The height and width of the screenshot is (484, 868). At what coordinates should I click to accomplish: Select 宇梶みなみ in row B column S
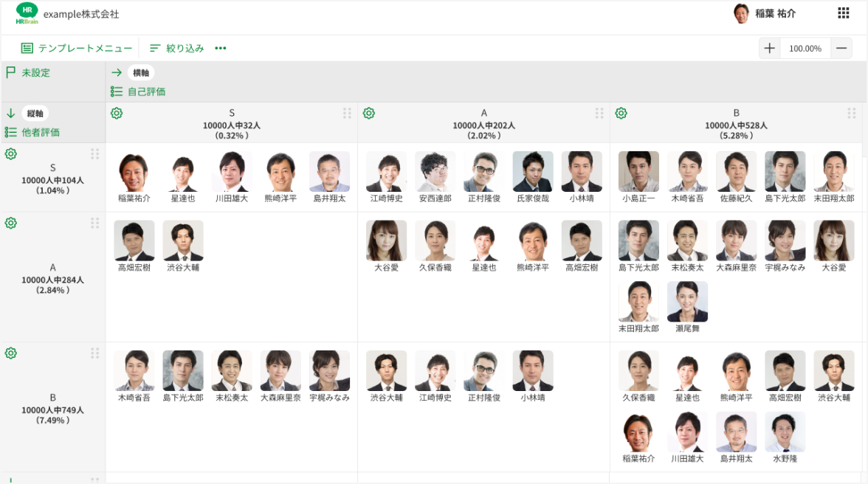click(x=329, y=376)
